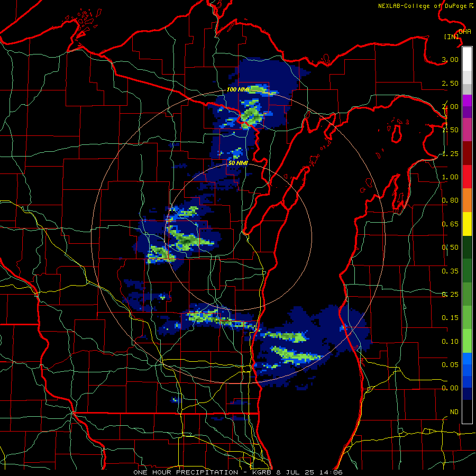Pick the bright red swatch above 1.00

467,177
